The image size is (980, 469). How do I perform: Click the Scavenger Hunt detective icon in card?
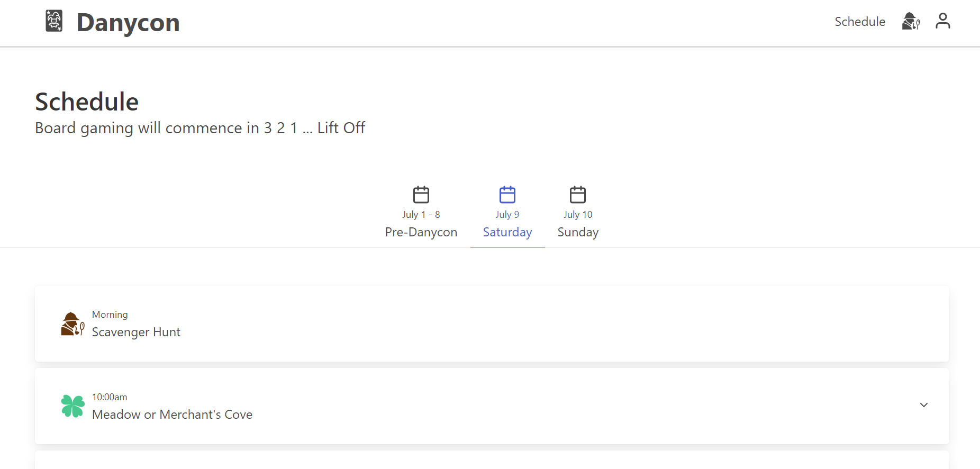[72, 324]
